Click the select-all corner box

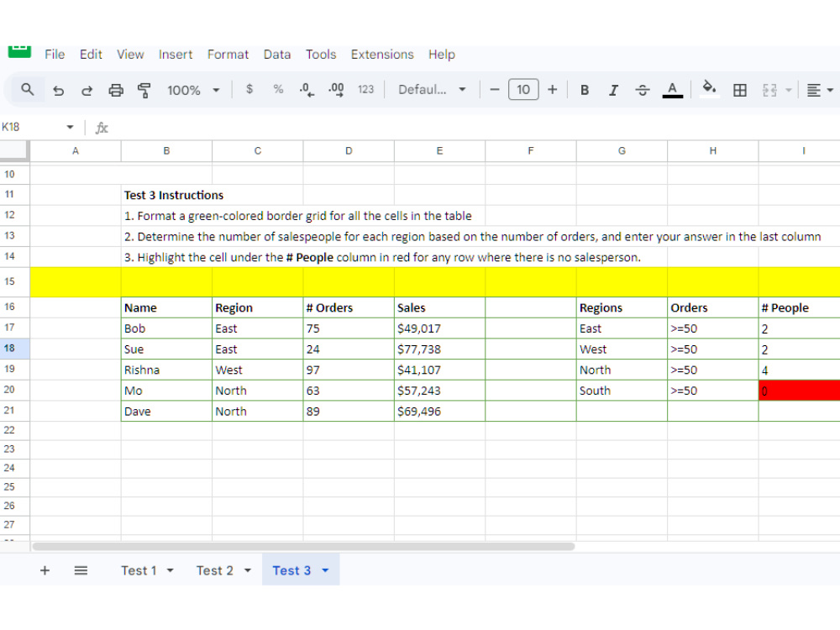[x=13, y=150]
